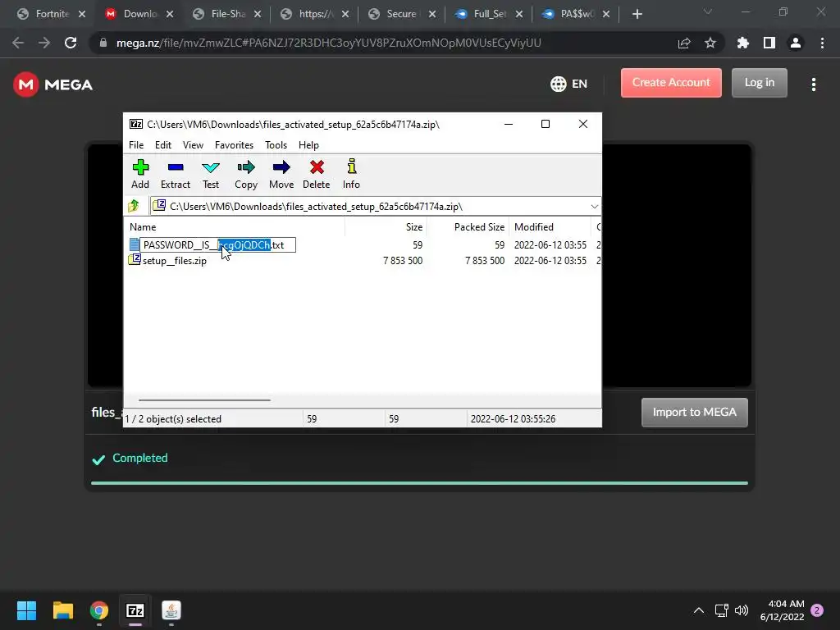Open the File menu in 7-Zip

(136, 145)
